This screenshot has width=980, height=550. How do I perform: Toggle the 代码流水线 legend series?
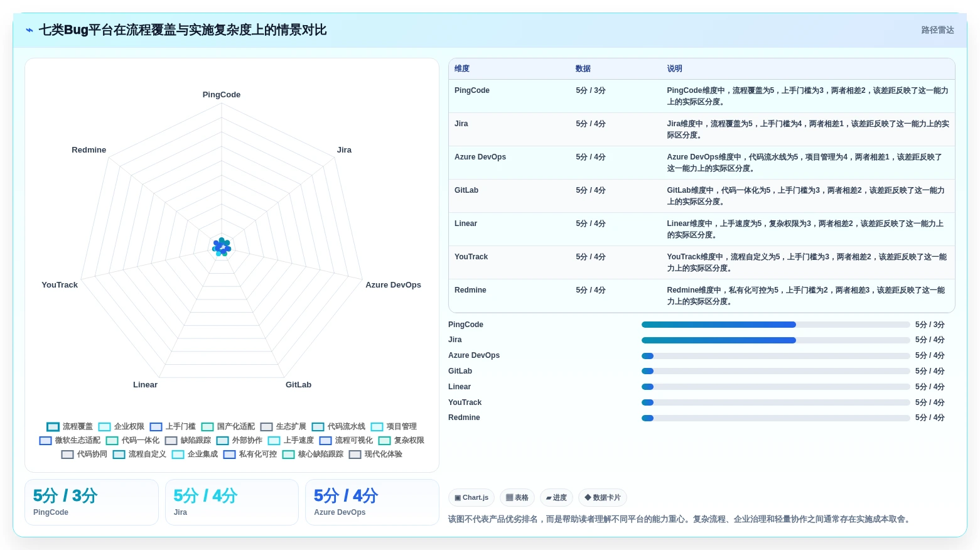coord(338,426)
